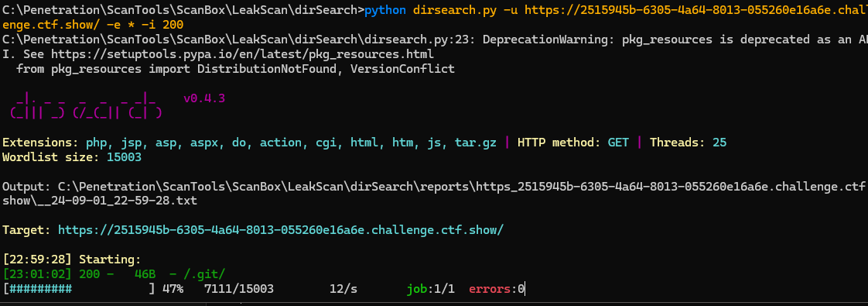Click the python command word
Image resolution: width=868 pixels, height=306 pixels.
(385, 11)
